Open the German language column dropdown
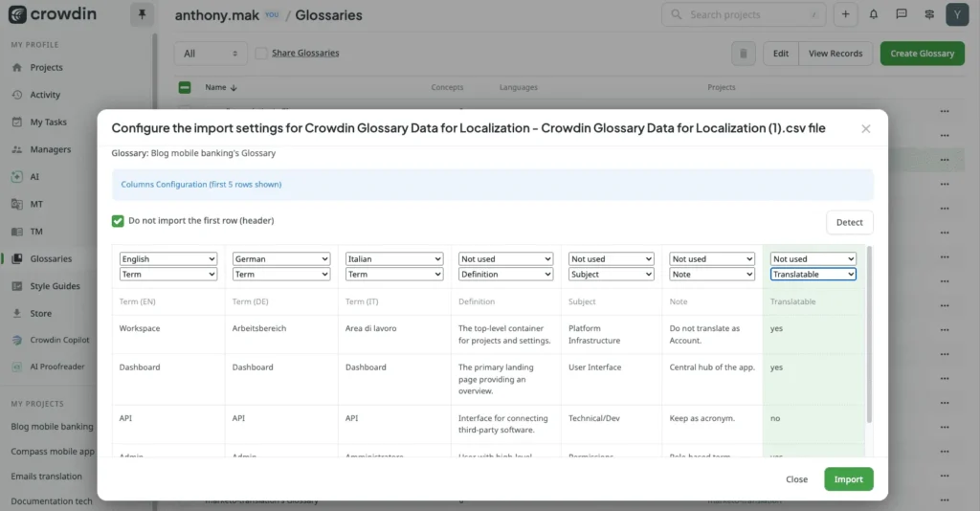 [280, 258]
